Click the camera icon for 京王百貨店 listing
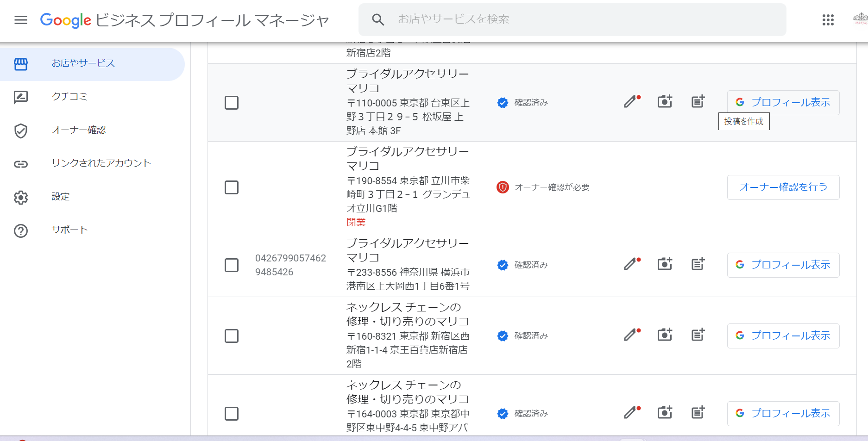 click(x=665, y=335)
